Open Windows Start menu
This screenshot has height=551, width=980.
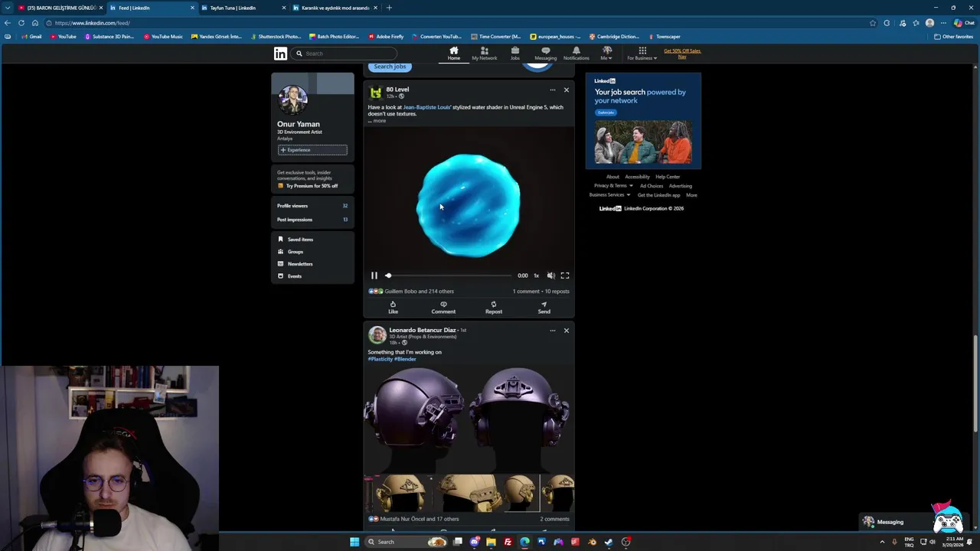[354, 542]
